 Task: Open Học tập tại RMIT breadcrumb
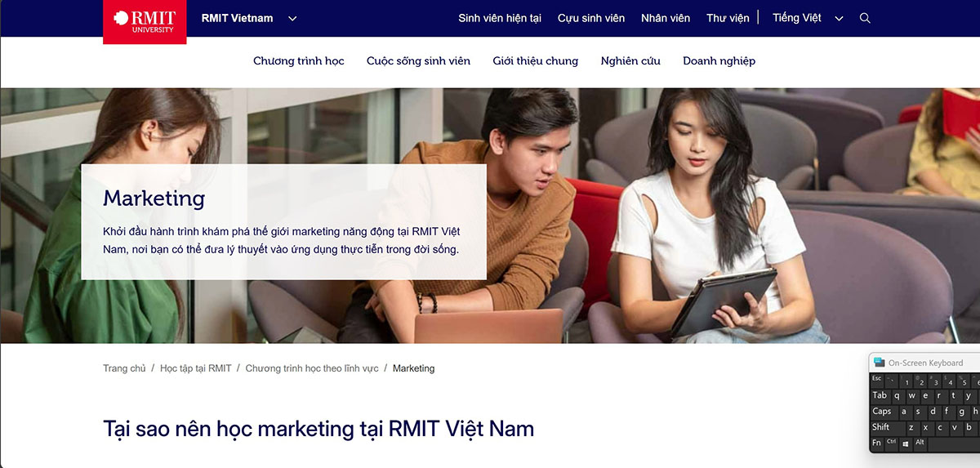196,368
